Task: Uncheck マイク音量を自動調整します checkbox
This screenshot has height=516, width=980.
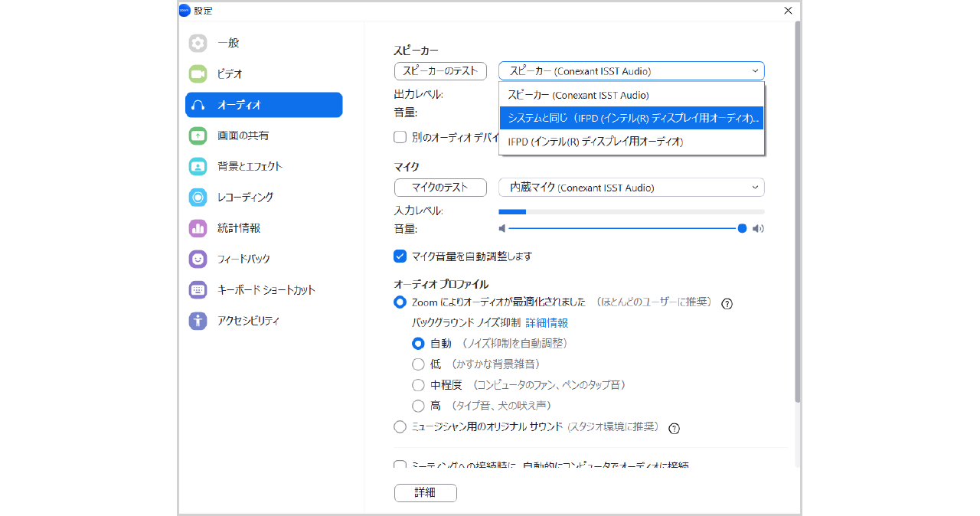Action: 400,256
